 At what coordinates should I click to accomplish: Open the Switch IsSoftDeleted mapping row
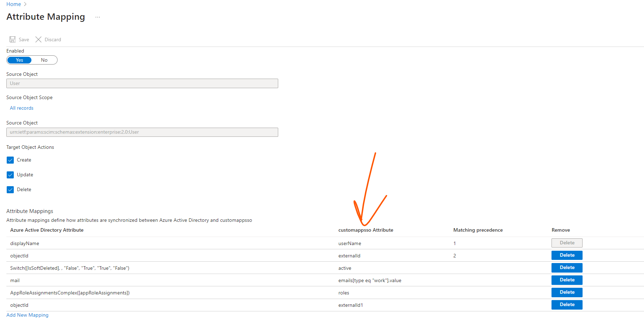[70, 268]
